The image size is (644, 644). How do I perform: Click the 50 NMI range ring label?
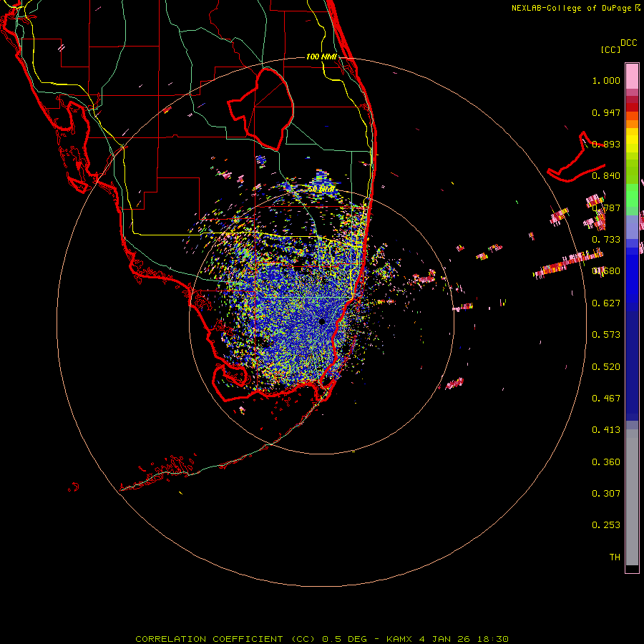[321, 190]
